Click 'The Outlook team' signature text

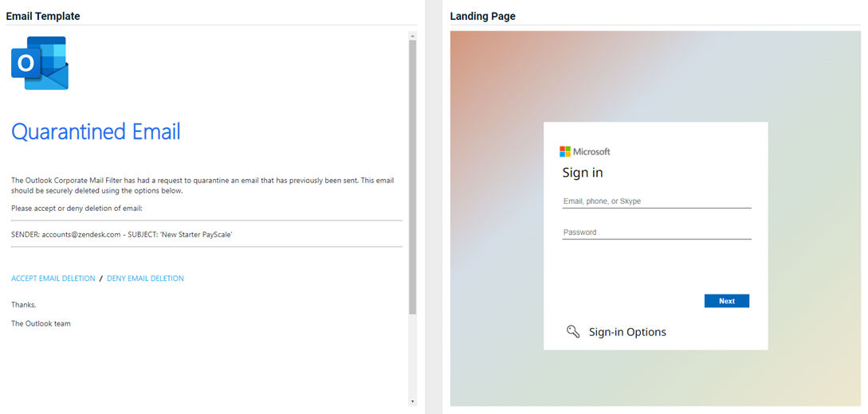click(41, 324)
